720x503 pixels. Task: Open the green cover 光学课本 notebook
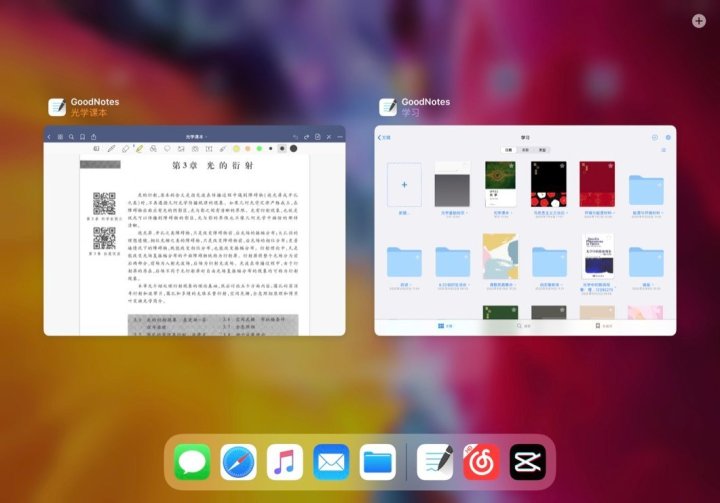(501, 184)
